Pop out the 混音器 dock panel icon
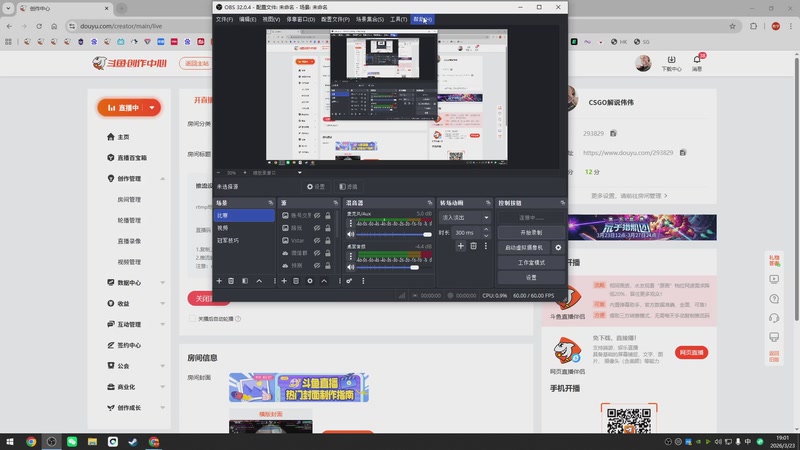This screenshot has width=800, height=450. 430,203
